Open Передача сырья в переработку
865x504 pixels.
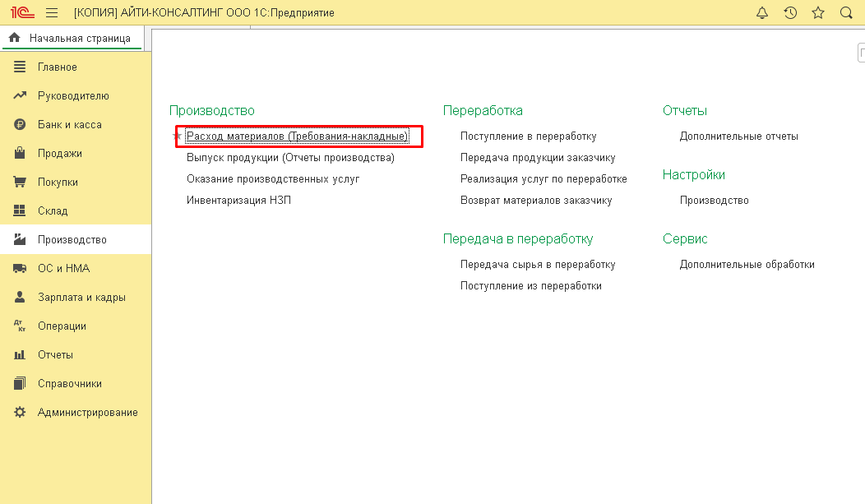click(538, 265)
